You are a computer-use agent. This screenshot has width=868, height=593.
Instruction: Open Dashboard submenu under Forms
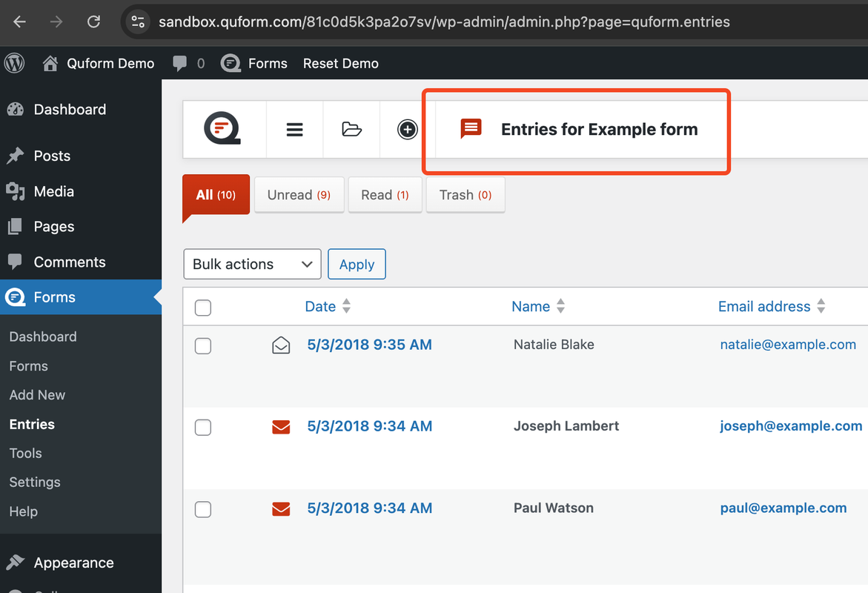43,337
